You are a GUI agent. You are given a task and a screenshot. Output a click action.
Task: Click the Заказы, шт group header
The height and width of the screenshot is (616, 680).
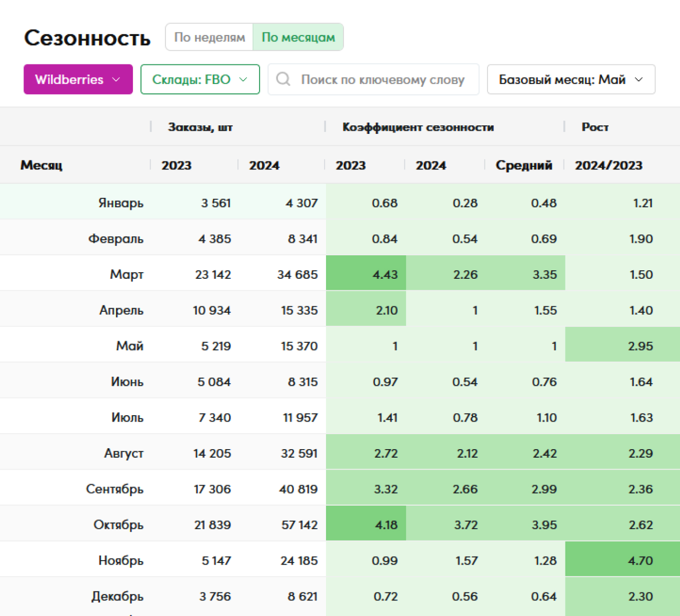click(x=200, y=127)
